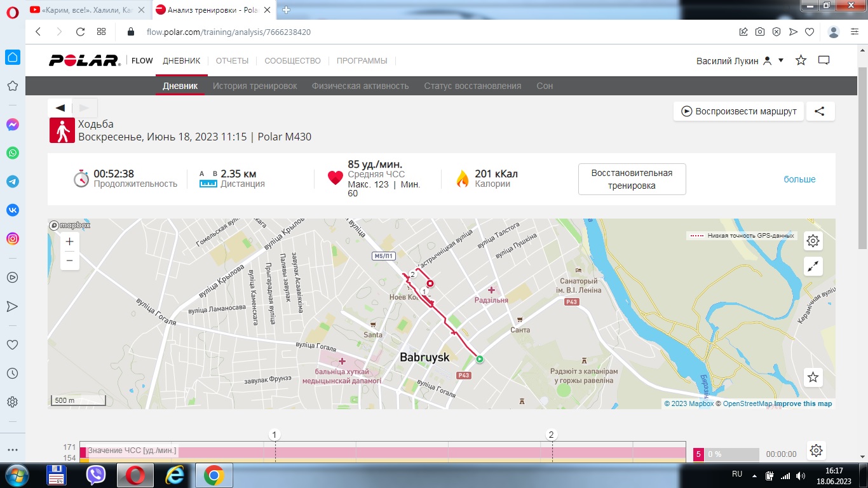Open Facebook Messenger in the sidebar
The image size is (868, 488).
pos(12,125)
